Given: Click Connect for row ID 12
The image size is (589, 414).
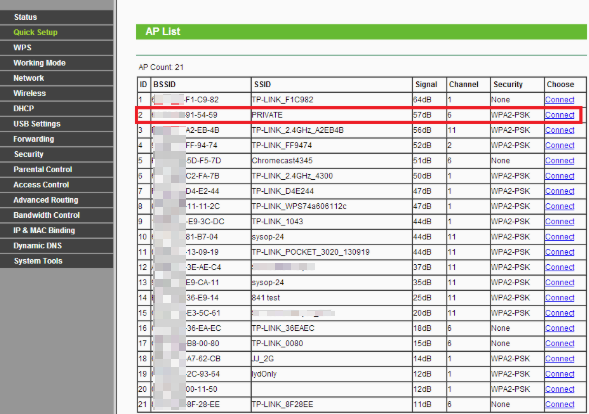Looking at the screenshot, I should (x=560, y=267).
